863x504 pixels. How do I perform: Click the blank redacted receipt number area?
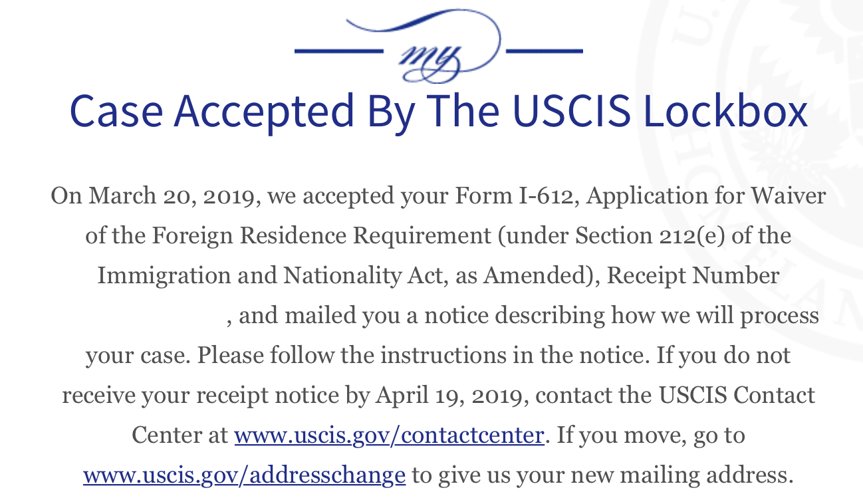[x=136, y=316]
